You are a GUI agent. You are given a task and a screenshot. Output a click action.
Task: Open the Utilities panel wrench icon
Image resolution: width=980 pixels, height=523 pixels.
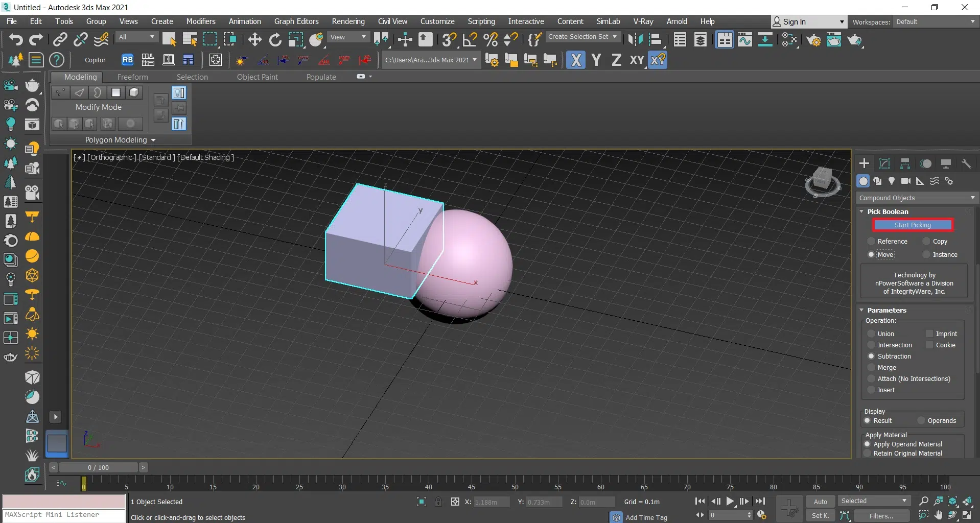tap(966, 163)
